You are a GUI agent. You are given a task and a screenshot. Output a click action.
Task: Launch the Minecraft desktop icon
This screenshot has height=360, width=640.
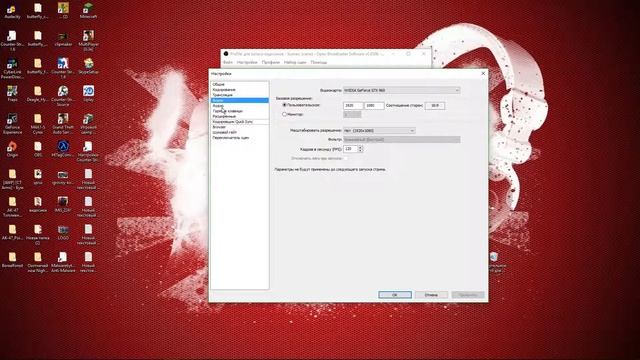pyautogui.click(x=88, y=9)
